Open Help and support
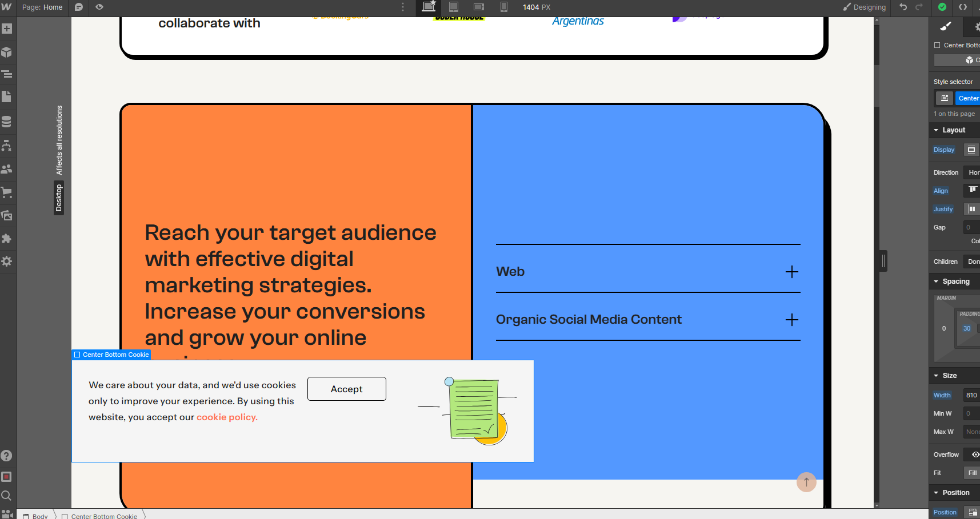The width and height of the screenshot is (980, 519). (x=7, y=456)
